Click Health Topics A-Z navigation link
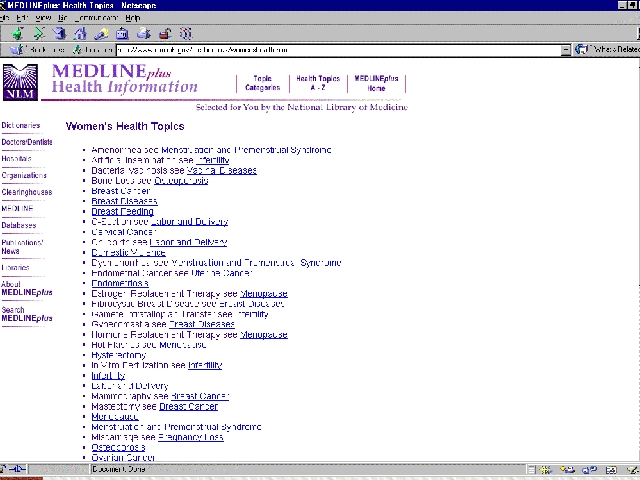 coord(317,83)
